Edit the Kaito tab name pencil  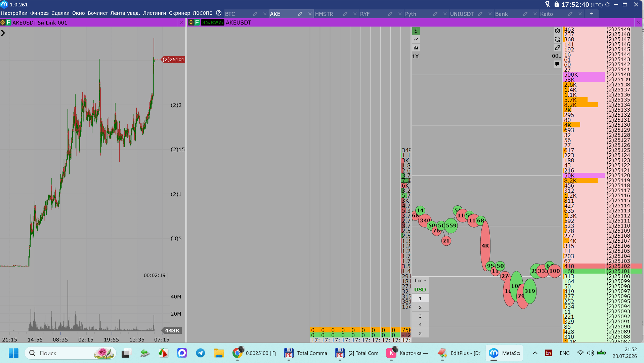[570, 14]
